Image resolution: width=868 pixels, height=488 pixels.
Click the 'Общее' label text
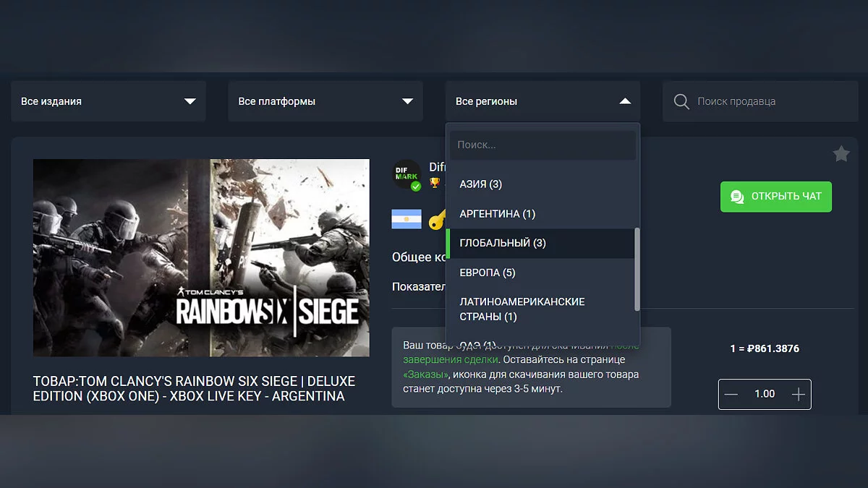pyautogui.click(x=412, y=257)
